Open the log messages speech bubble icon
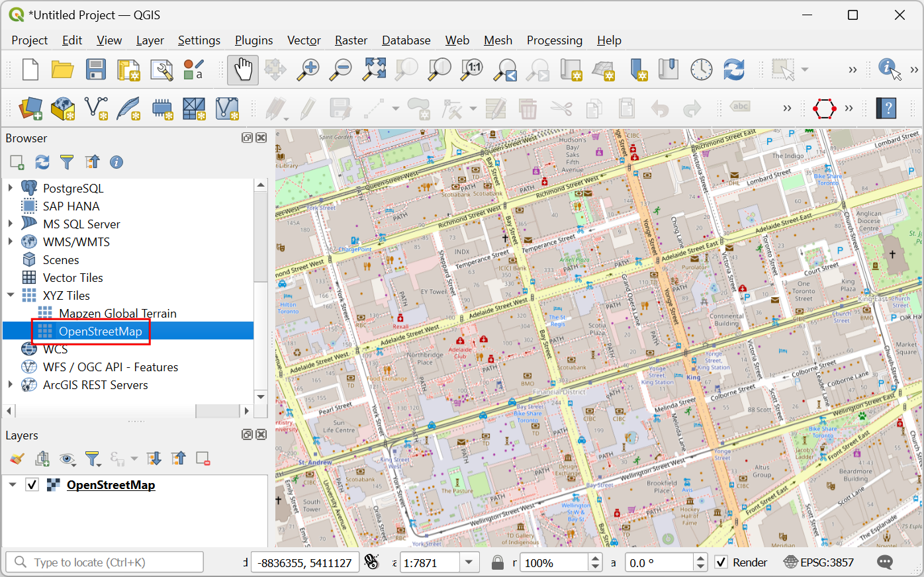The height and width of the screenshot is (577, 924). (x=884, y=562)
